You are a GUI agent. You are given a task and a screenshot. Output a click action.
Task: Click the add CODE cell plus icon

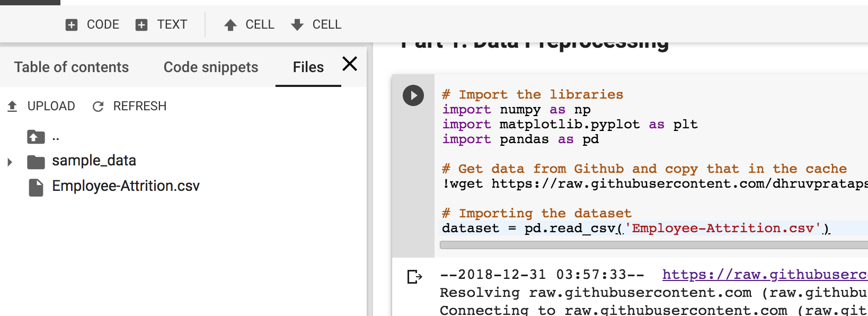point(72,25)
